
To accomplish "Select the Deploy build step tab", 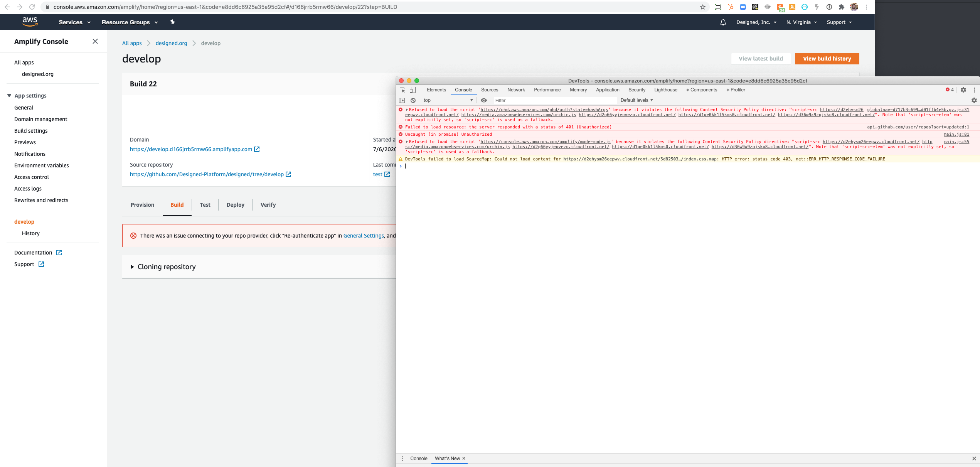I will pyautogui.click(x=236, y=205).
